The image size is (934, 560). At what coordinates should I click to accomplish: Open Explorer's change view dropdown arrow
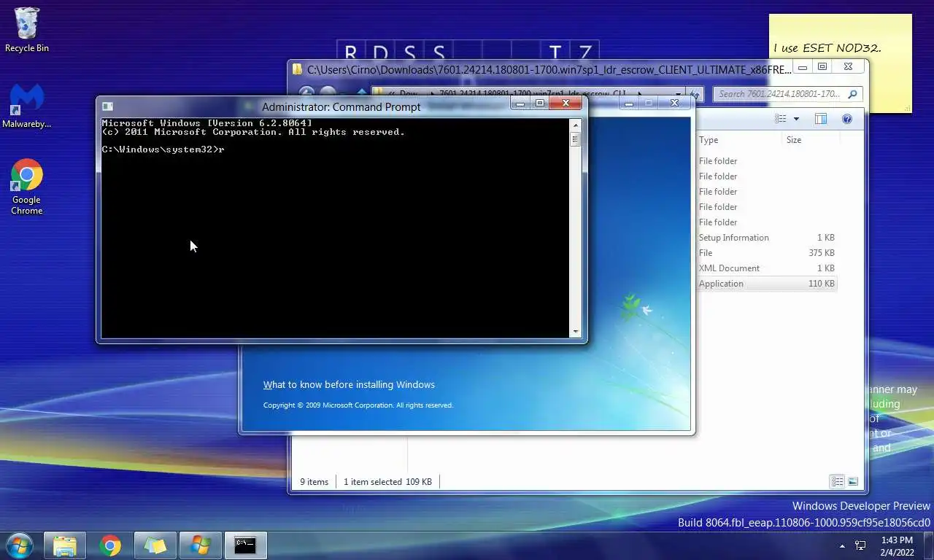click(x=796, y=119)
